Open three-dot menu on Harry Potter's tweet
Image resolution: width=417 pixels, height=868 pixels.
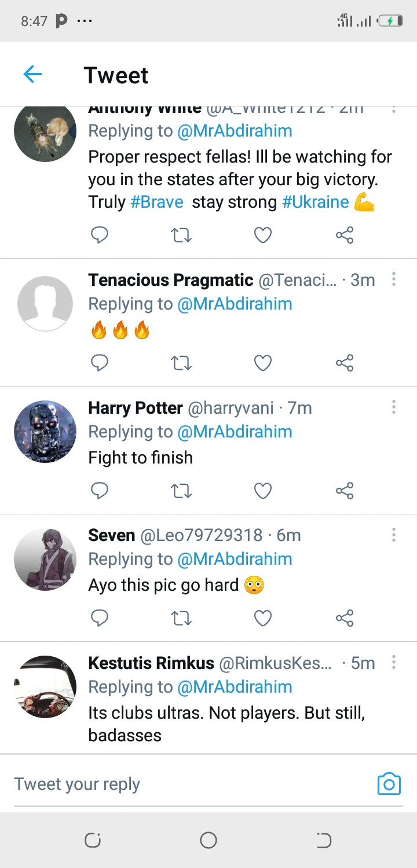394,407
